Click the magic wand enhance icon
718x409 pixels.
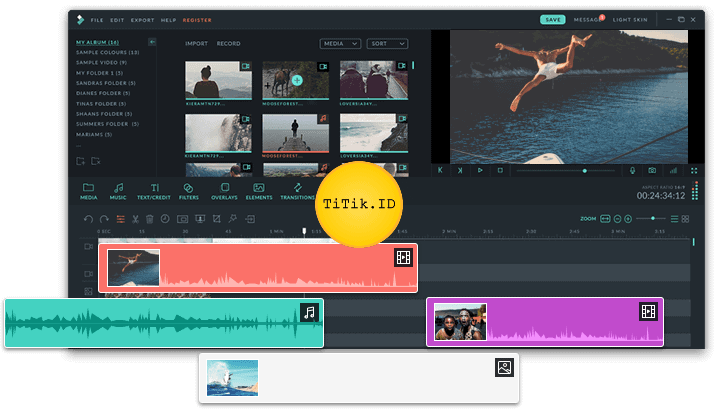(233, 219)
